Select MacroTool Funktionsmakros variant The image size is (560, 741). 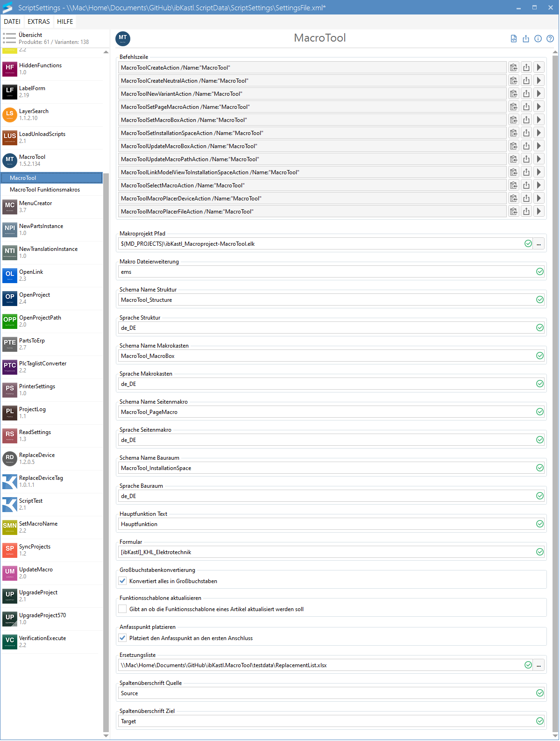coord(51,190)
